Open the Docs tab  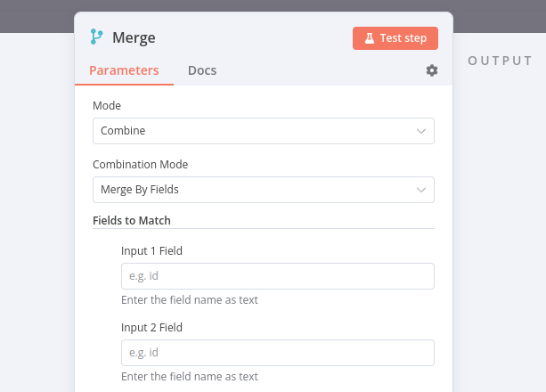[202, 70]
